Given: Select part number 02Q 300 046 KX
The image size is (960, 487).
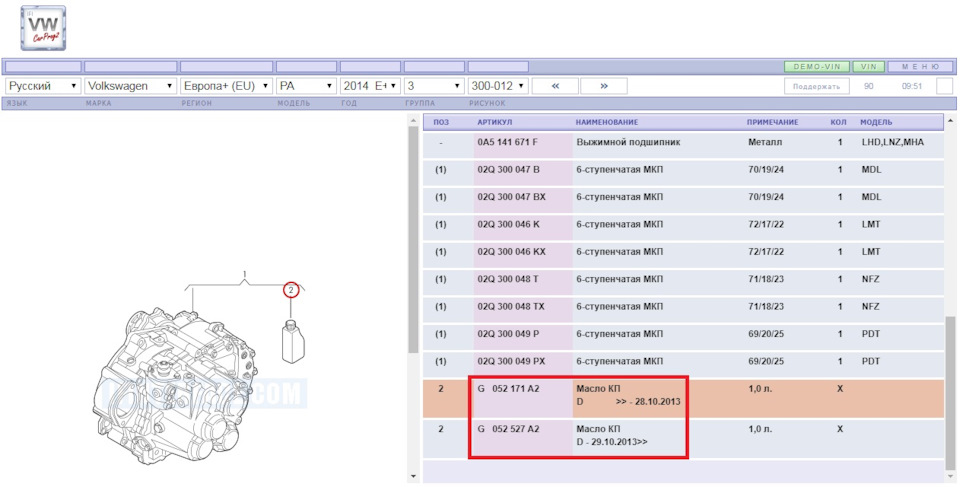Looking at the screenshot, I should point(511,252).
